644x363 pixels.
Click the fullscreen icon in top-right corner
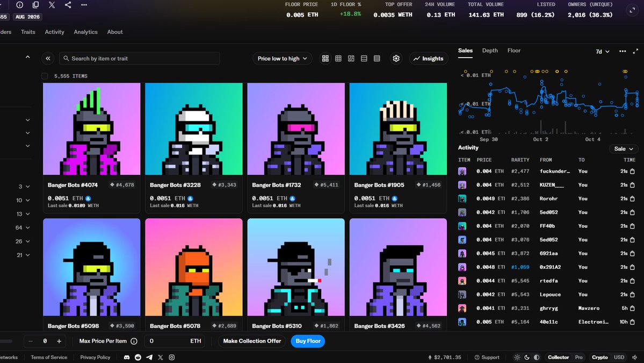pos(633,10)
